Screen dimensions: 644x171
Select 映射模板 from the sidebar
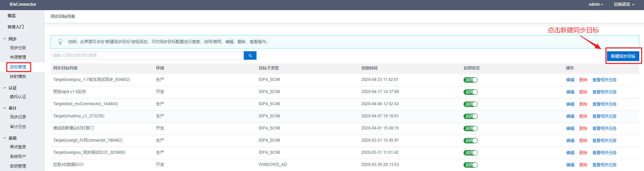coord(18,77)
